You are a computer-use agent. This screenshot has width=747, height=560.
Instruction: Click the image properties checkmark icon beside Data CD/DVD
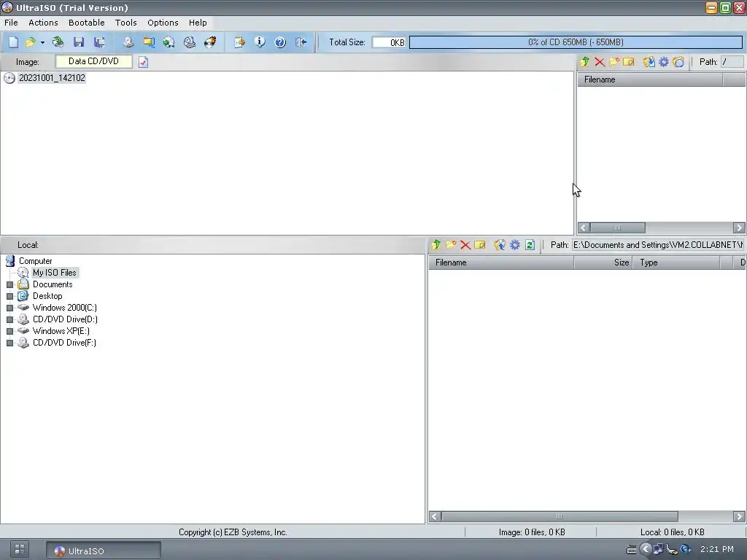point(144,62)
